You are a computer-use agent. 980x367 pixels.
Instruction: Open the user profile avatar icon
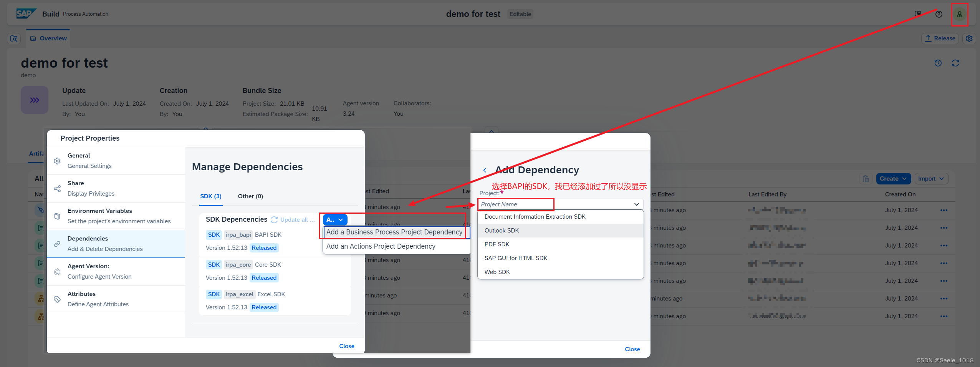tap(959, 14)
